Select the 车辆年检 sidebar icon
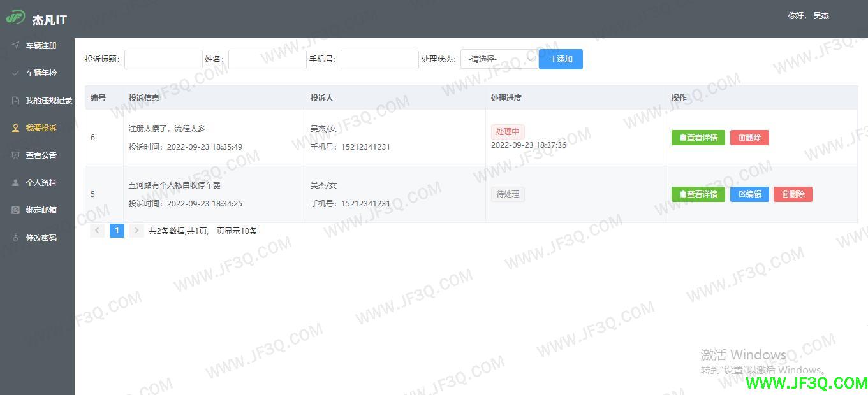The width and height of the screenshot is (868, 395). point(14,73)
